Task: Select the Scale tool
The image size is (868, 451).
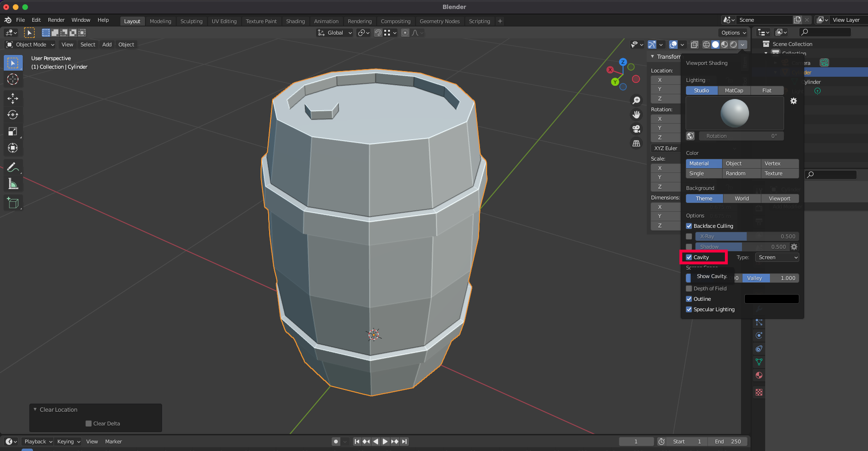Action: pos(13,131)
